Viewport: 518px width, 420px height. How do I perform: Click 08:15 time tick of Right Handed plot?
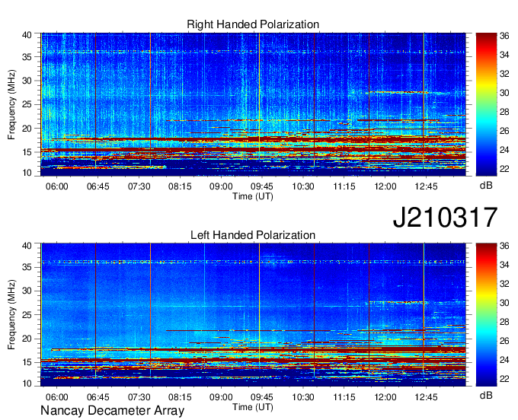coord(180,186)
